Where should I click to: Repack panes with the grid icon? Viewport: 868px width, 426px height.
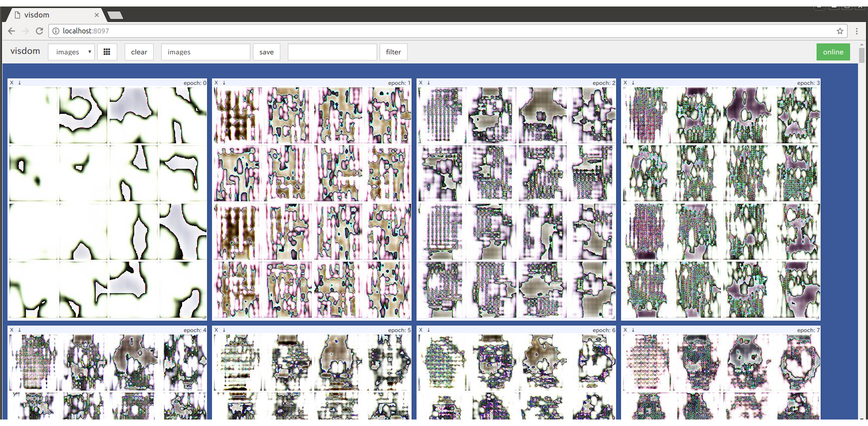107,52
